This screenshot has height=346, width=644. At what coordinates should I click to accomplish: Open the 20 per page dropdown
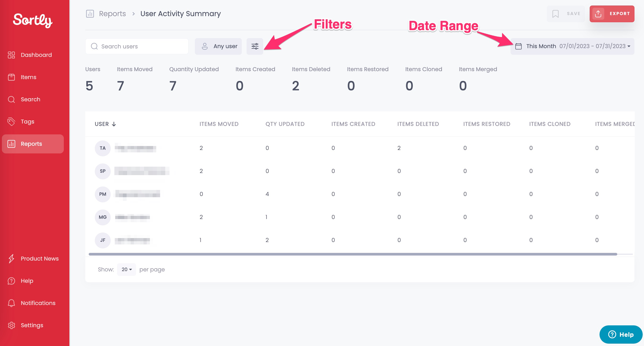pos(127,269)
